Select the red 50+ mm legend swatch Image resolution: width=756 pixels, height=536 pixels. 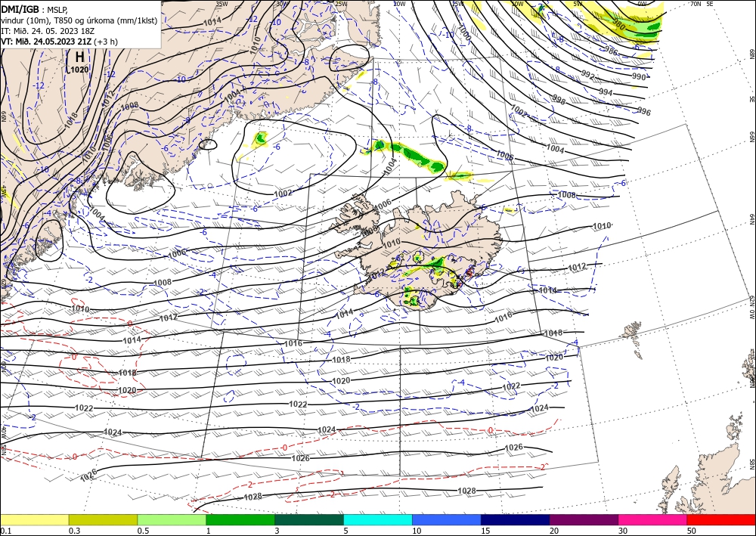point(721,519)
